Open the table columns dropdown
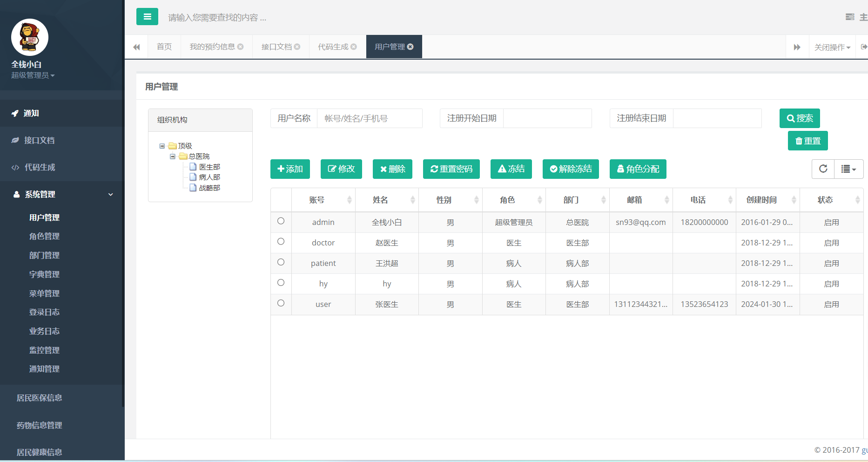This screenshot has width=868, height=462. [x=849, y=169]
